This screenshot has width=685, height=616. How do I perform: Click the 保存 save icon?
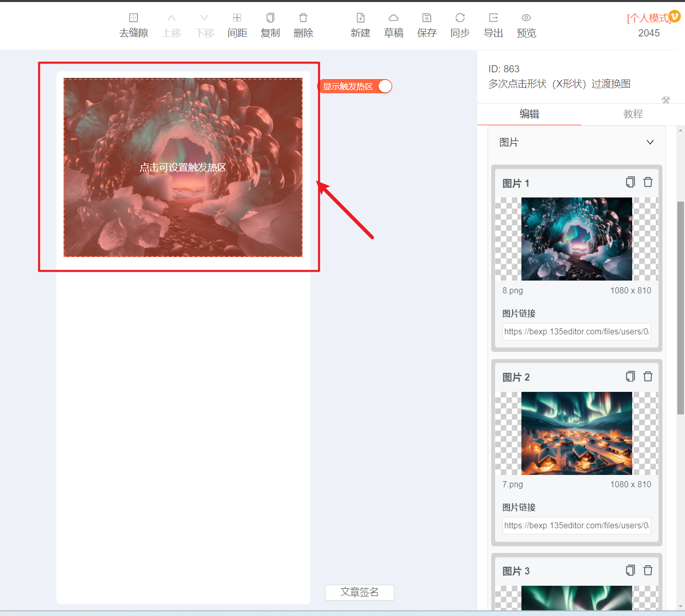(x=427, y=18)
